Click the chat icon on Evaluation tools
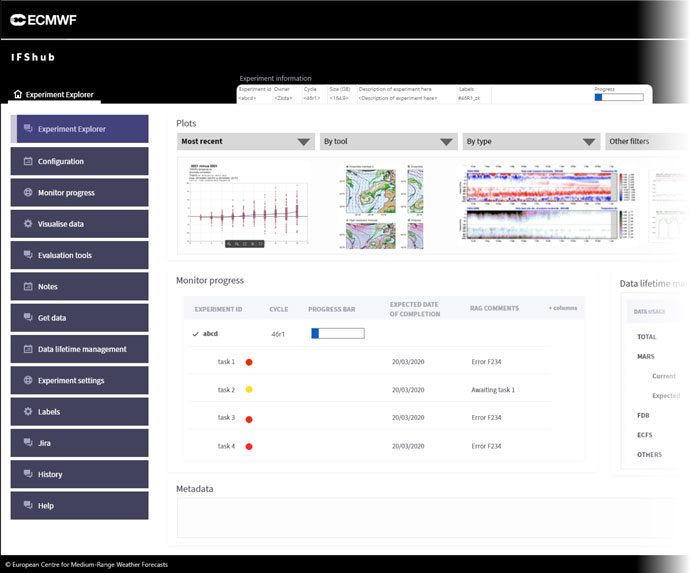The image size is (690, 573). click(x=28, y=255)
